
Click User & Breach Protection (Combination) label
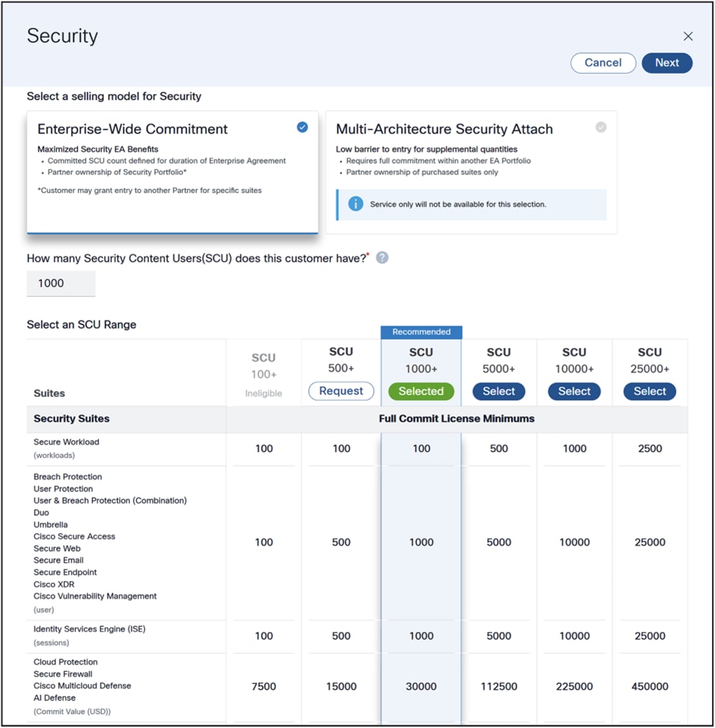[x=110, y=500]
